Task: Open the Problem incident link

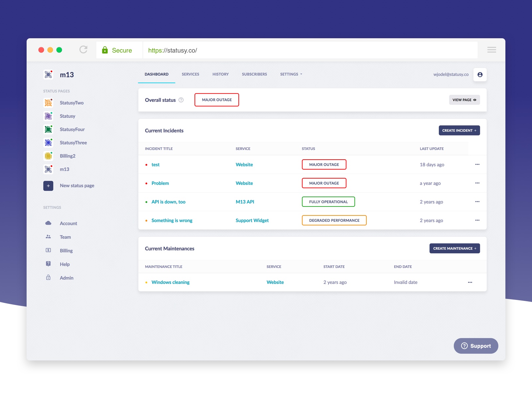Action: [160, 183]
